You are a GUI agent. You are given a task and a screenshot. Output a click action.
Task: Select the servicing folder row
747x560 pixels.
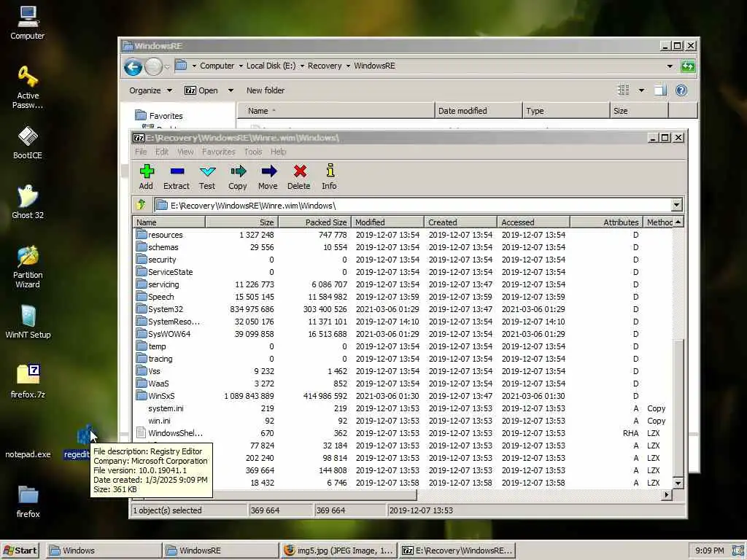tap(403, 284)
